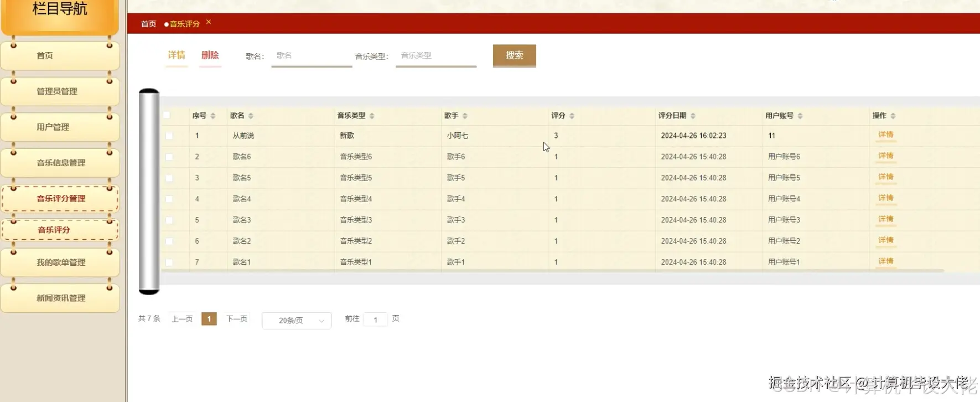
Task: Open 详情 for the 歌名4 row
Action: point(886,198)
